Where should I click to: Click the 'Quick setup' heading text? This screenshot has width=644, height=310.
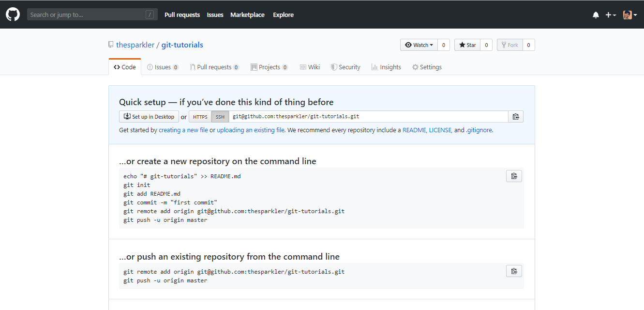click(226, 102)
